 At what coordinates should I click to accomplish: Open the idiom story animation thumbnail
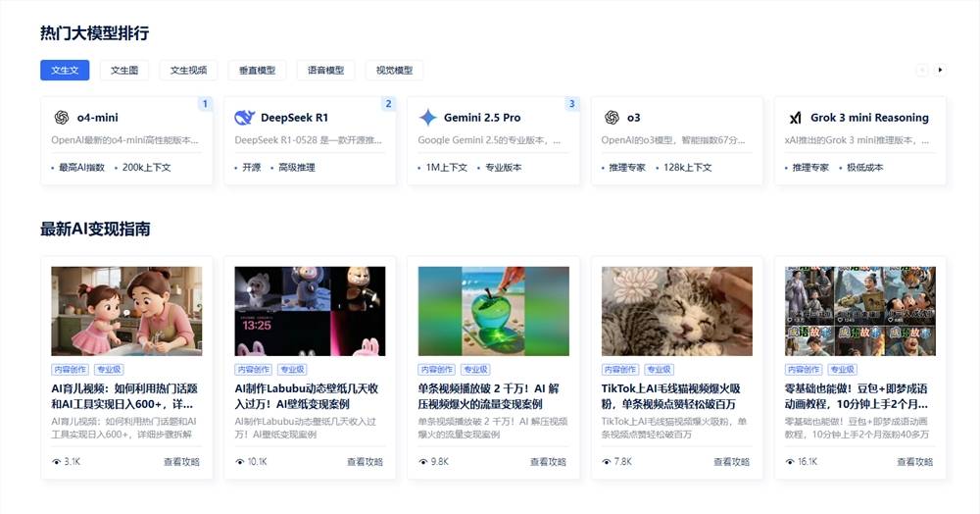coord(860,311)
